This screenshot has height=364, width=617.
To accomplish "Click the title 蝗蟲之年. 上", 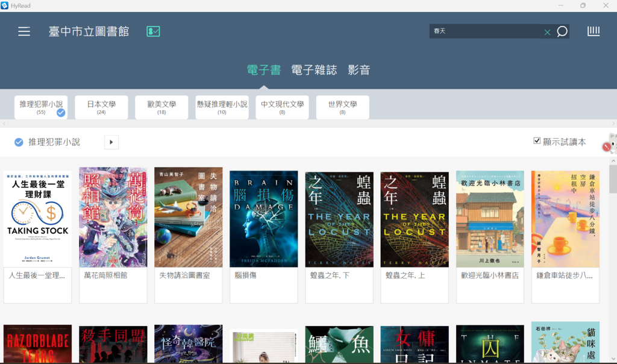I will click(x=405, y=275).
